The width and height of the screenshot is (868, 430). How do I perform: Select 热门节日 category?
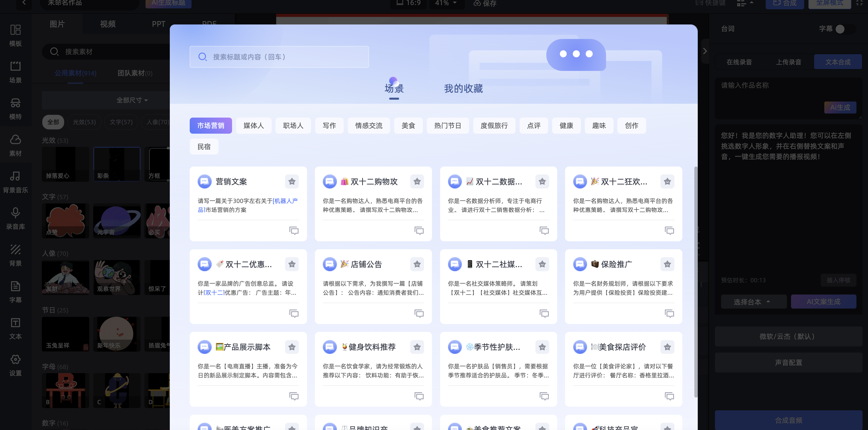[x=448, y=126]
